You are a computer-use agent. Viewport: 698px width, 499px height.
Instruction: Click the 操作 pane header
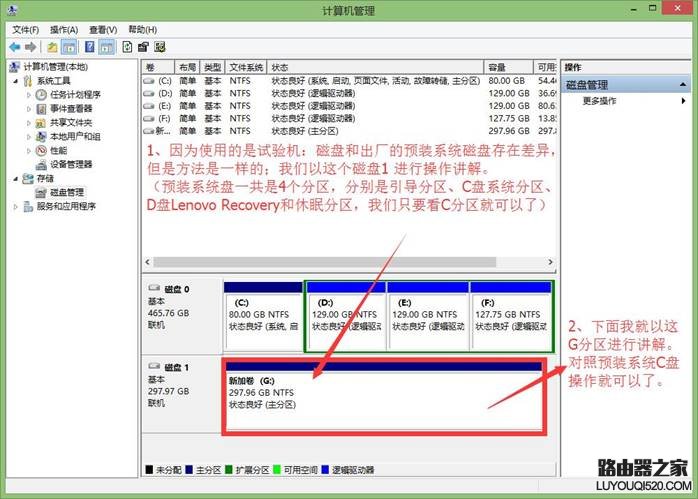click(x=626, y=67)
